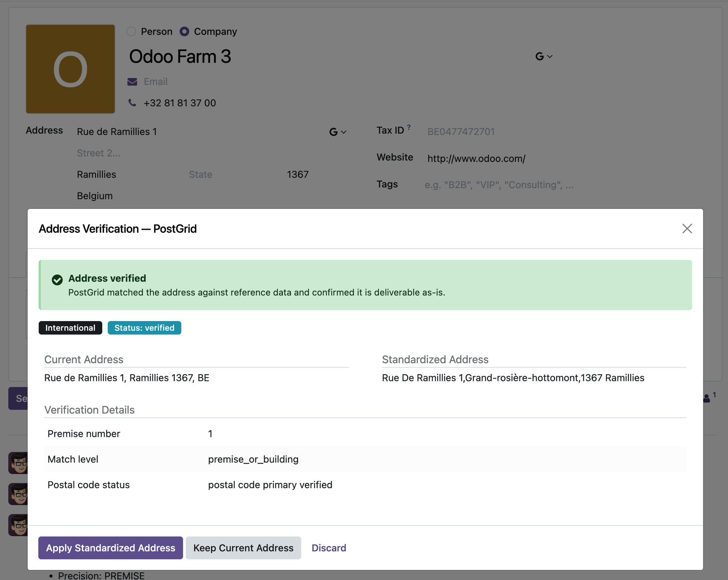
Task: Click Apply Standardized Address button
Action: coord(110,548)
